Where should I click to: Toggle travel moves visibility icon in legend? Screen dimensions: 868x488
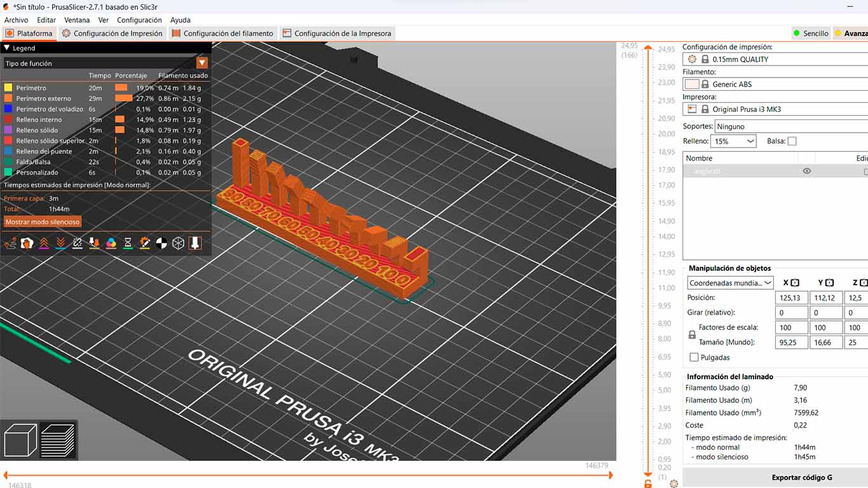[10, 243]
